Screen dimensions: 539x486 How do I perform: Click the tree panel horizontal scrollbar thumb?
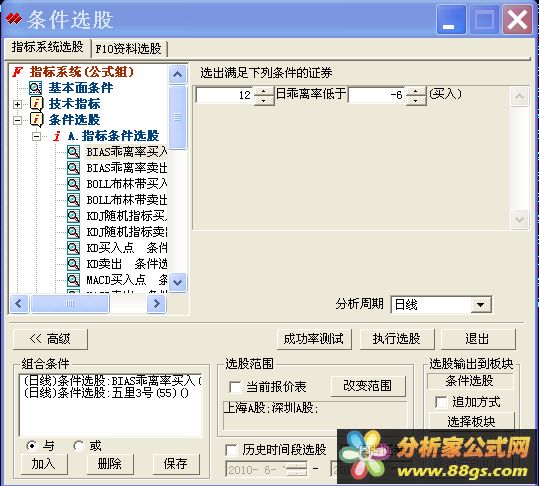tap(70, 303)
